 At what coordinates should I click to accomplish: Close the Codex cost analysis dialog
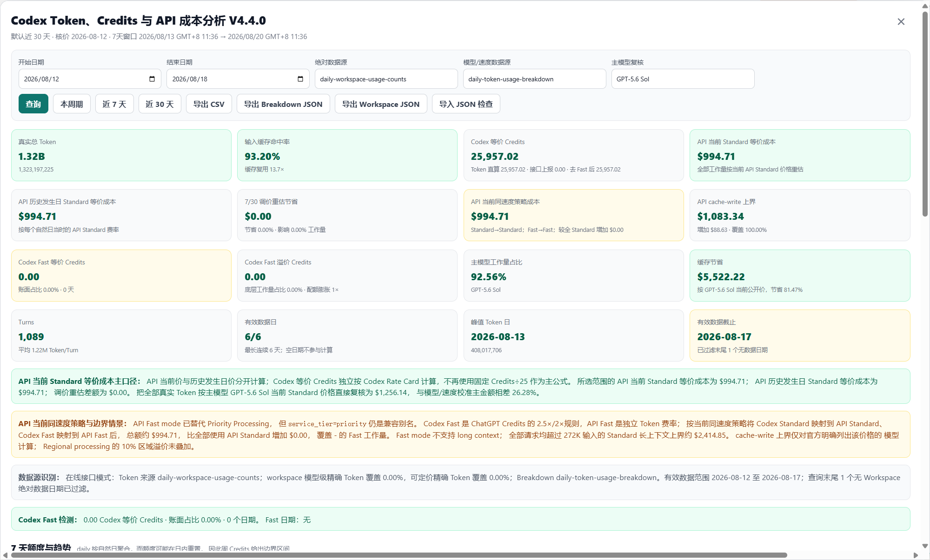click(901, 22)
